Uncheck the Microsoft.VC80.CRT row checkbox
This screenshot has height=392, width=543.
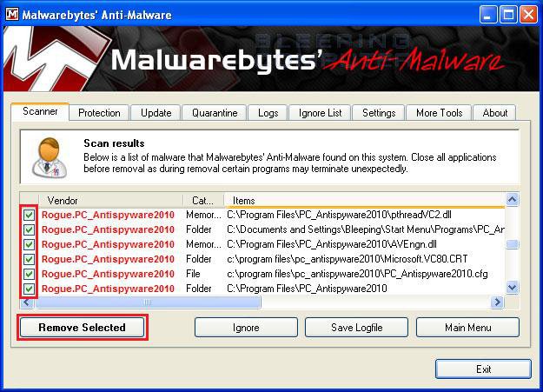tap(29, 259)
